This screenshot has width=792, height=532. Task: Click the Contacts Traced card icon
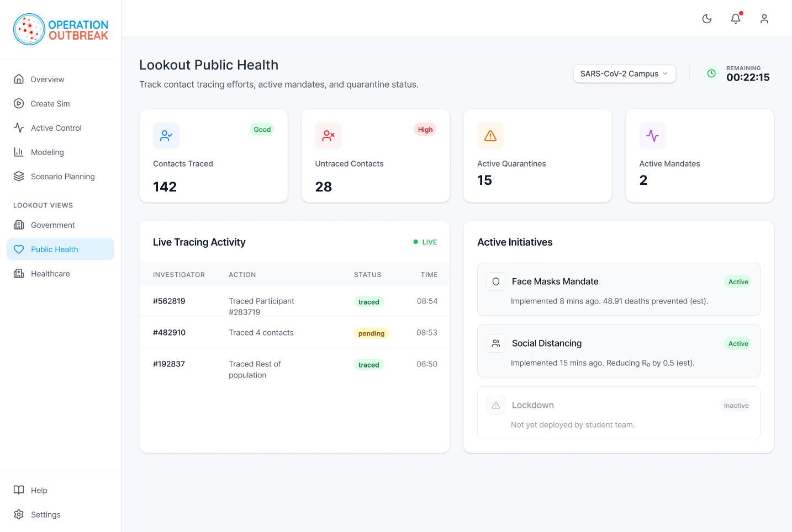pyautogui.click(x=166, y=136)
